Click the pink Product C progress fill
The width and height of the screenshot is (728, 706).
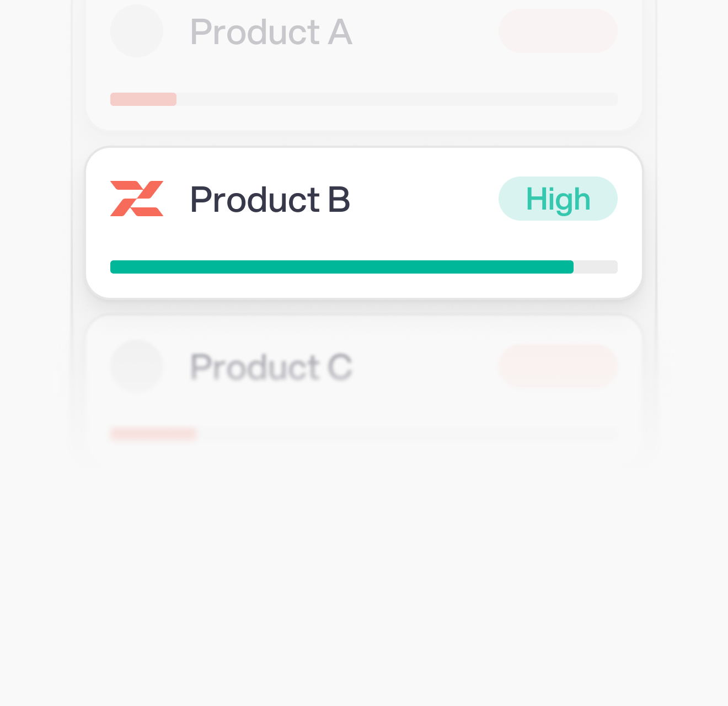click(153, 434)
